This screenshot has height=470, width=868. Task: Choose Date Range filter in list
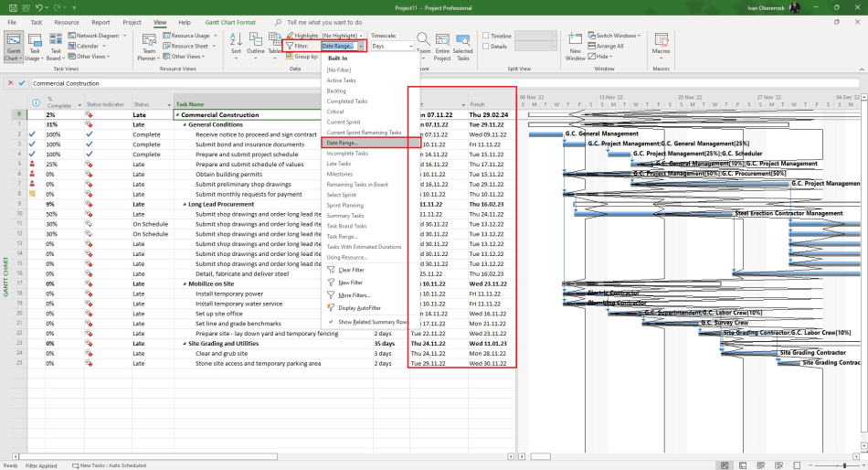point(370,143)
